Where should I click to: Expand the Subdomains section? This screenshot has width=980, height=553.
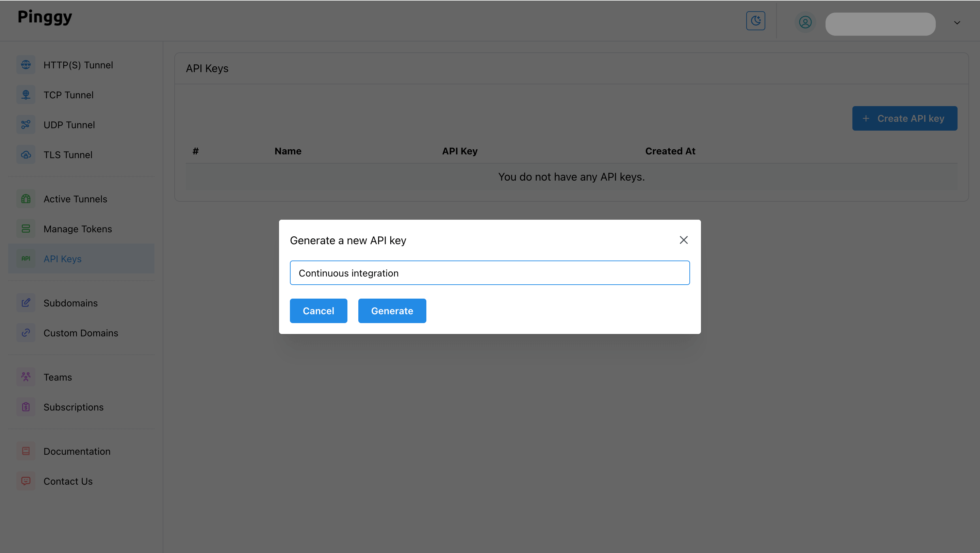[x=71, y=303]
